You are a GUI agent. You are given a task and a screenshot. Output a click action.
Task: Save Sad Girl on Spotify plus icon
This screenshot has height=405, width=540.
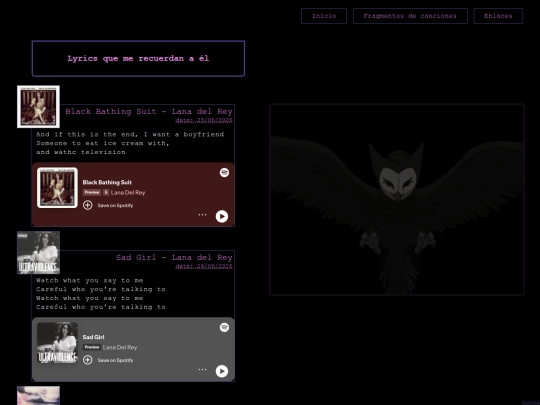(x=87, y=360)
